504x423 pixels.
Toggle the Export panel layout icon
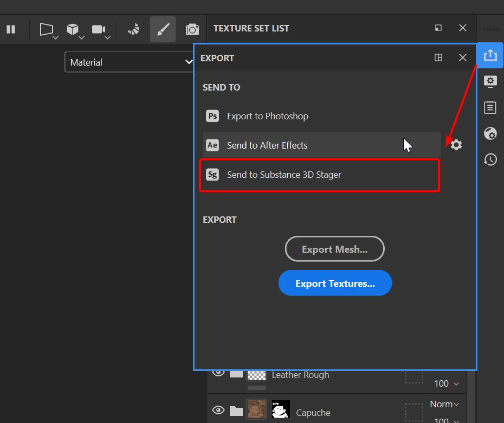coord(438,57)
